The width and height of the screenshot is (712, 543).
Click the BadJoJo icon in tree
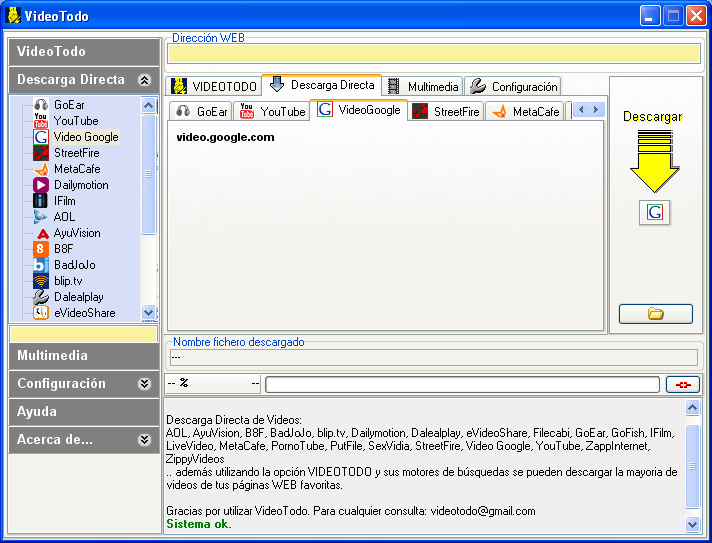point(41,265)
